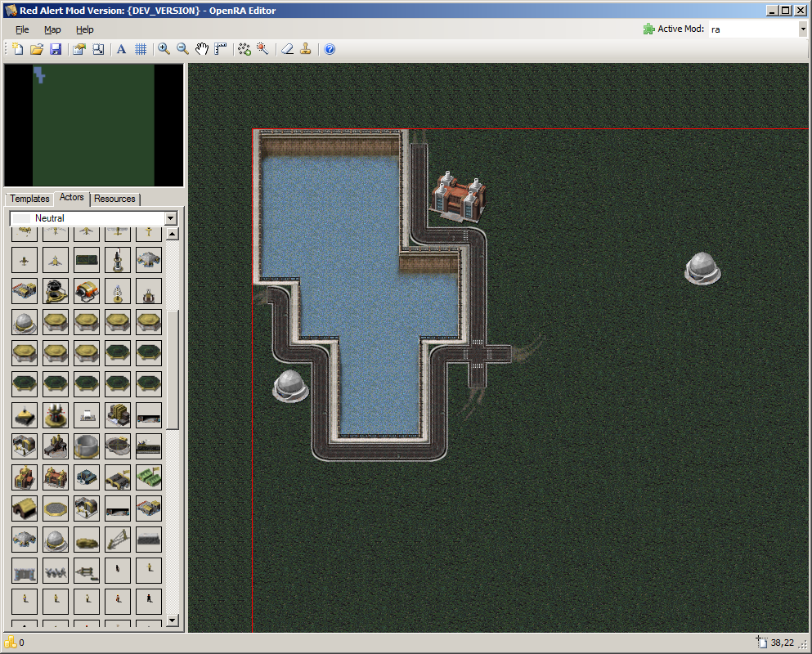Click the actor list scroll-up arrow
This screenshot has width=812, height=654.
173,234
